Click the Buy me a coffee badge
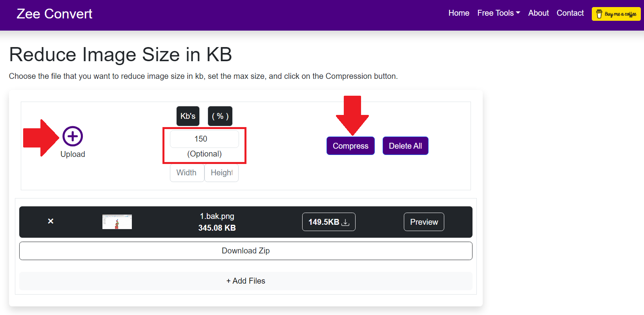The width and height of the screenshot is (644, 315). click(x=616, y=14)
